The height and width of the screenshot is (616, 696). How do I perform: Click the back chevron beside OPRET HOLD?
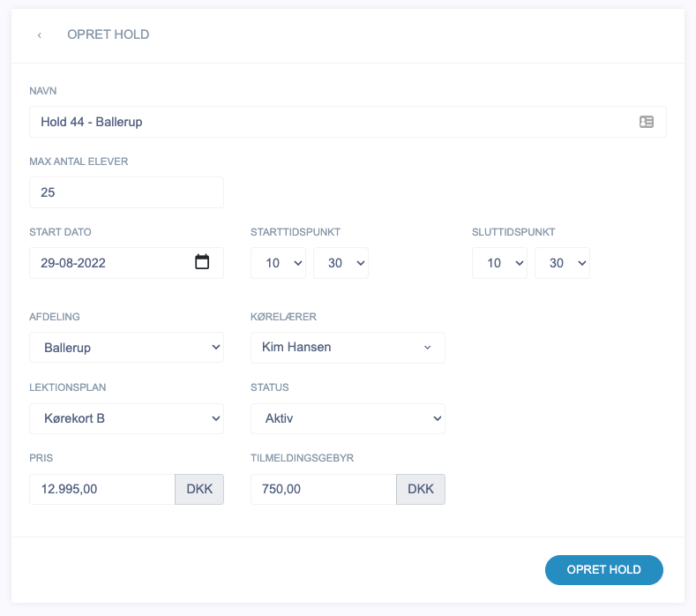point(40,35)
